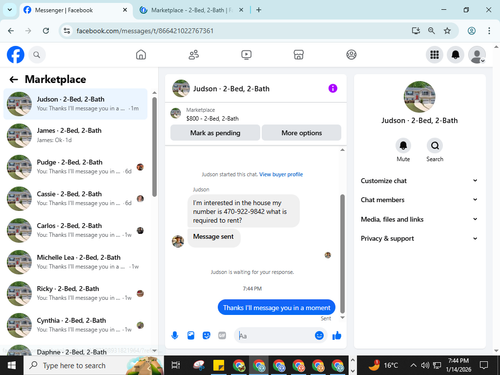Click purple conversation info icon
Screen dimensions: 500x375
coord(333,88)
